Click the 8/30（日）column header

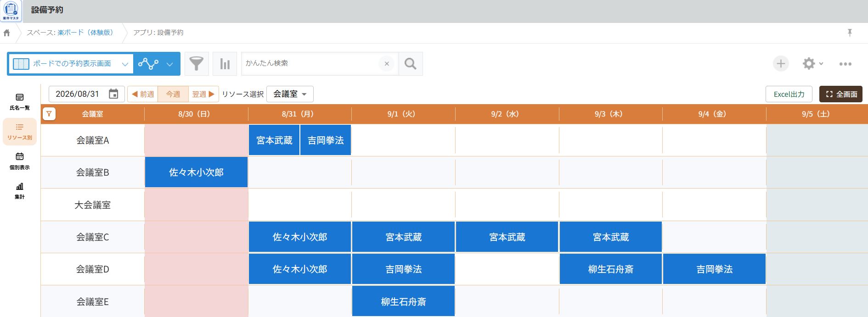[196, 114]
